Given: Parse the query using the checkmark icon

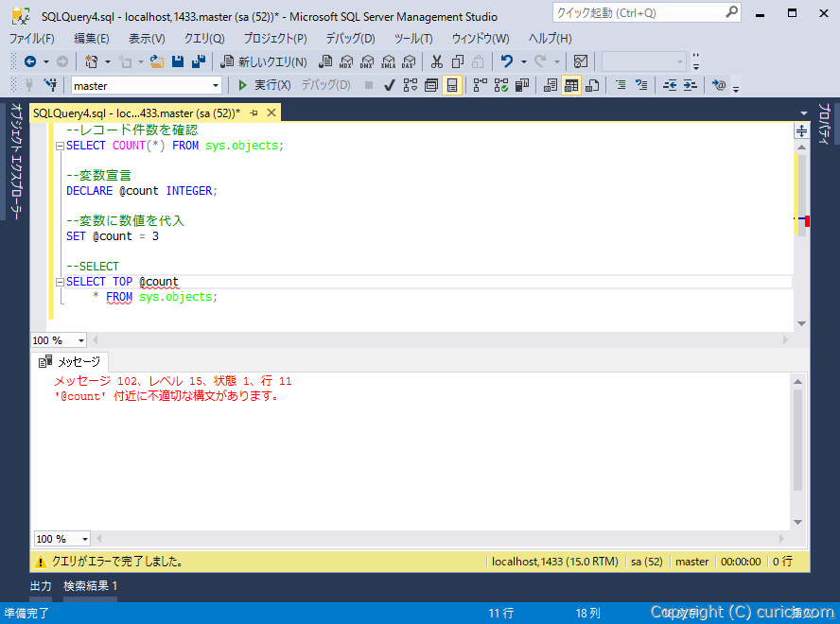Looking at the screenshot, I should (390, 85).
